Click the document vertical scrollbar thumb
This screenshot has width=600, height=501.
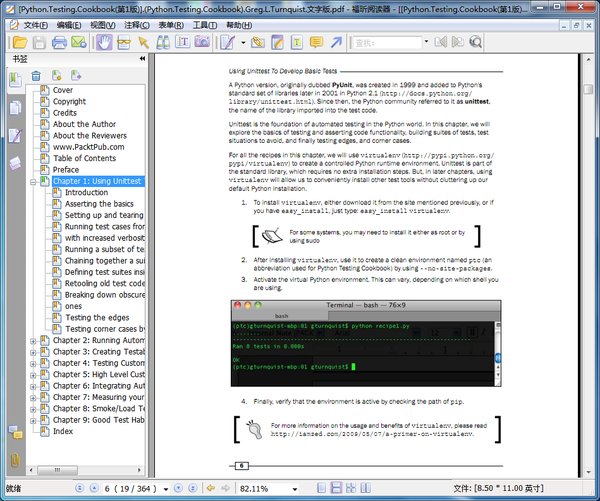[x=588, y=89]
